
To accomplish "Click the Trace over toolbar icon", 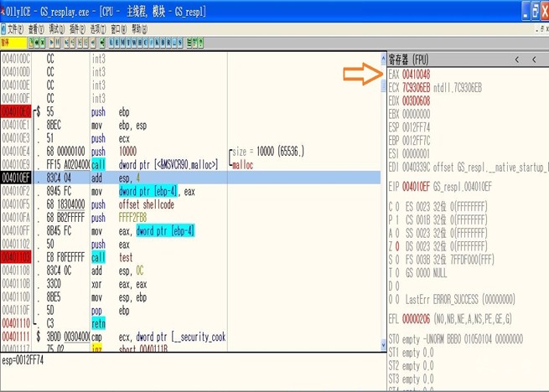I will click(x=85, y=43).
